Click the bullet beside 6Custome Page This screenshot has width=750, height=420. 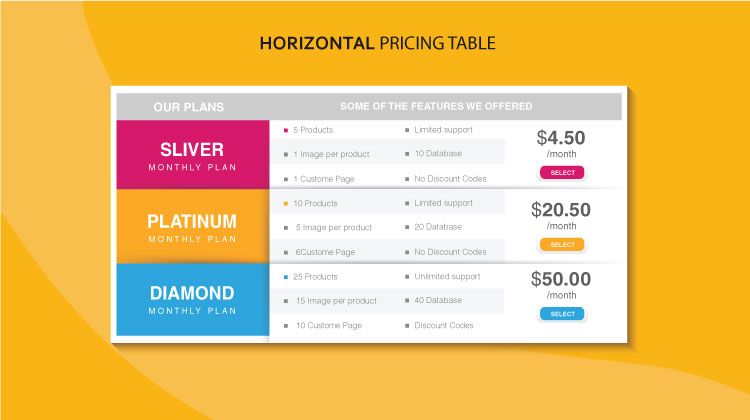coord(286,253)
